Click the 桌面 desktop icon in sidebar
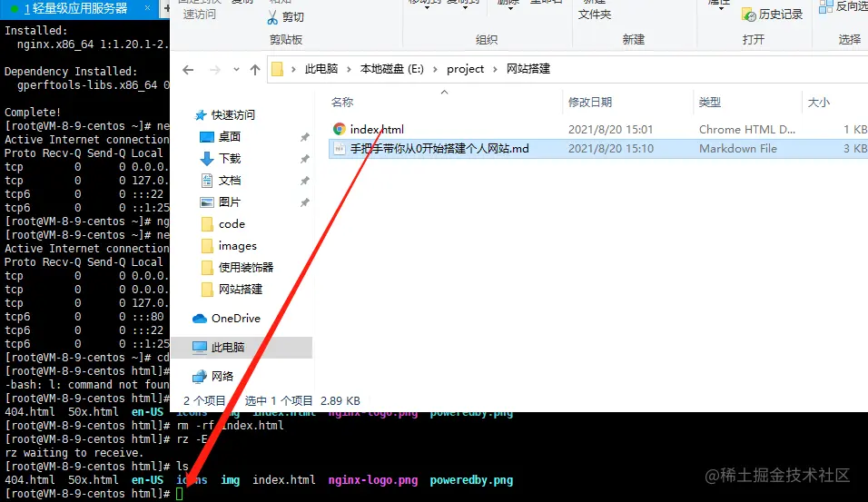Viewport: 868px width, 502px height. [x=206, y=137]
